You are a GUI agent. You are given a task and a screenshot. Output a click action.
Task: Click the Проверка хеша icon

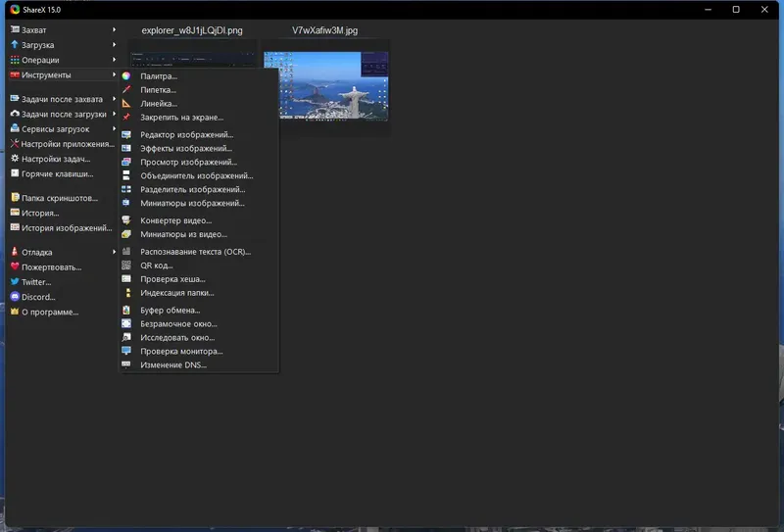pos(126,279)
